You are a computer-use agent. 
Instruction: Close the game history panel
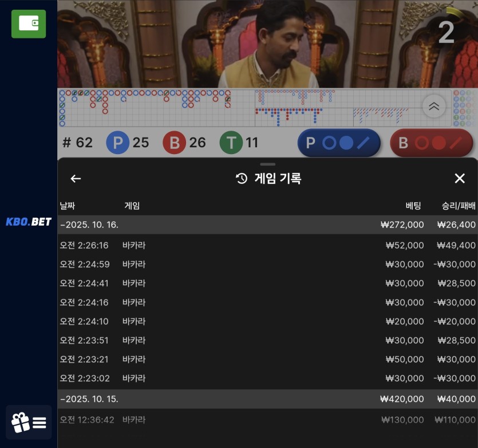(x=460, y=179)
